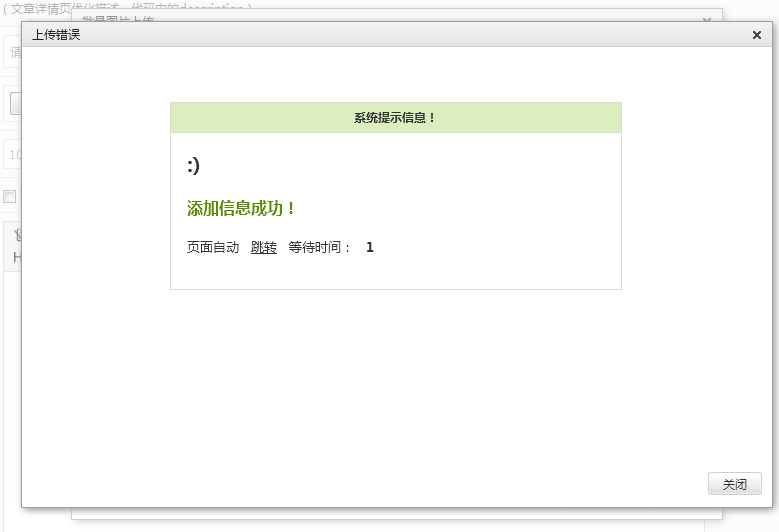Image resolution: width=779 pixels, height=532 pixels.
Task: Click the background input field starting with 请
Action: 12,52
